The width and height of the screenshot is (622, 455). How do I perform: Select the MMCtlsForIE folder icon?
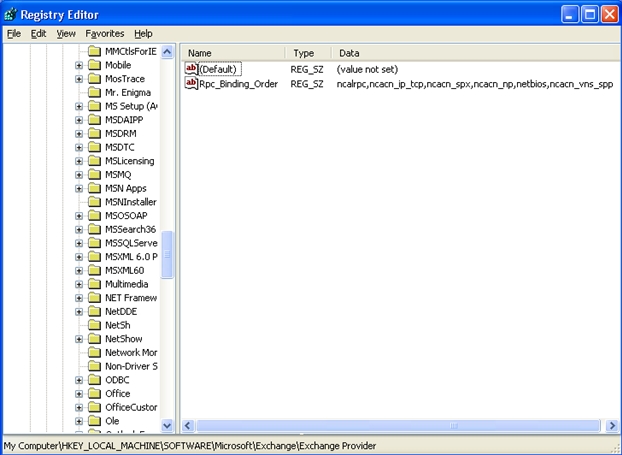pos(94,51)
